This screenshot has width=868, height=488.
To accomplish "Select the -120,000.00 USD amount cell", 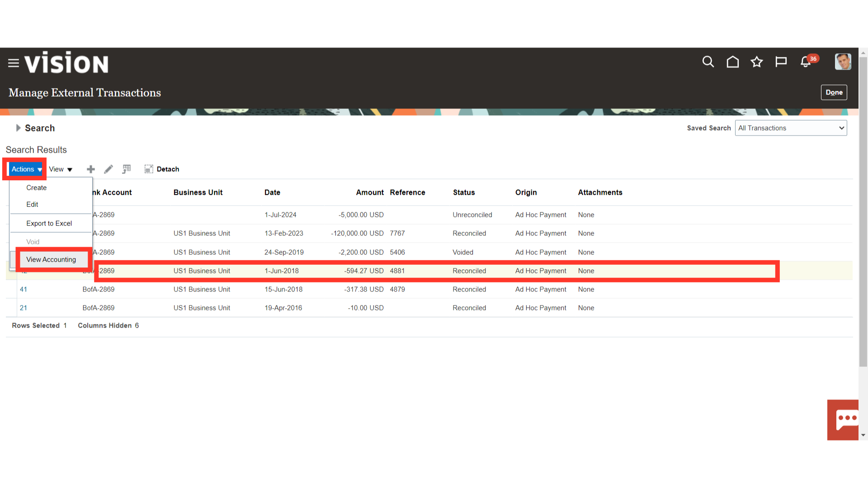I will (x=357, y=233).
